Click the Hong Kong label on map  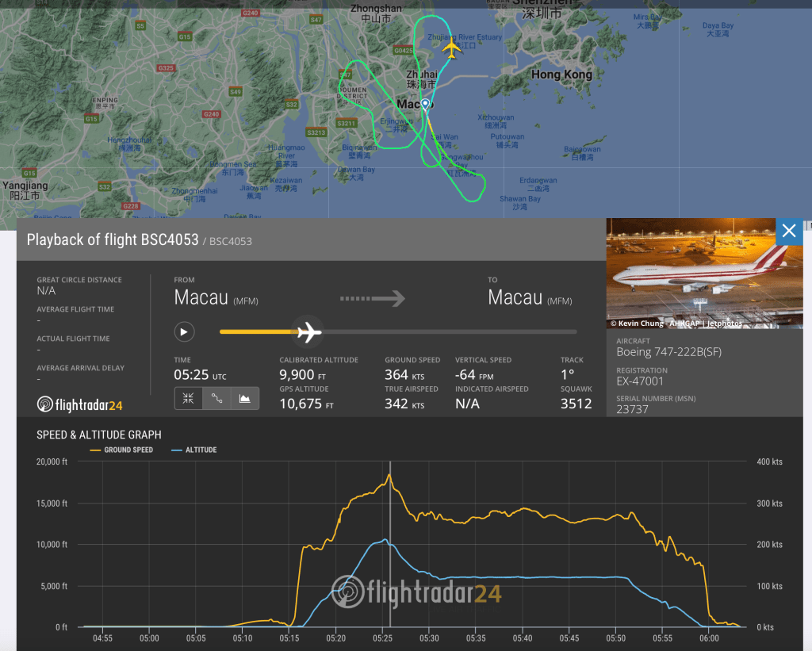point(561,75)
